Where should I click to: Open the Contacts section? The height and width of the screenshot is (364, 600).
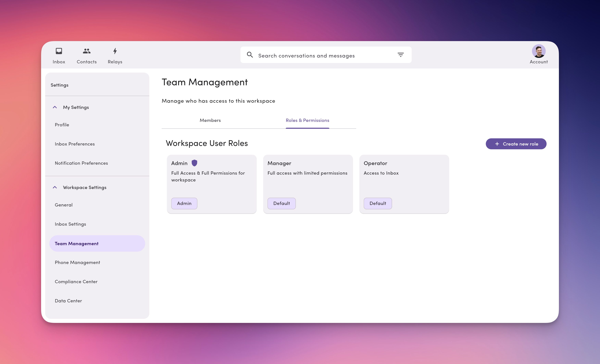tap(86, 55)
